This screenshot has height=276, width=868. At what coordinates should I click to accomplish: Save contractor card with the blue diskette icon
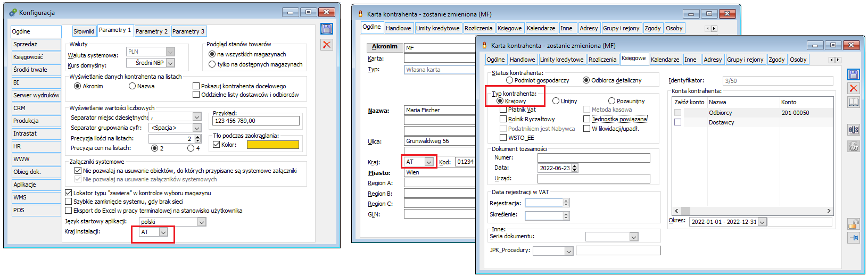854,74
